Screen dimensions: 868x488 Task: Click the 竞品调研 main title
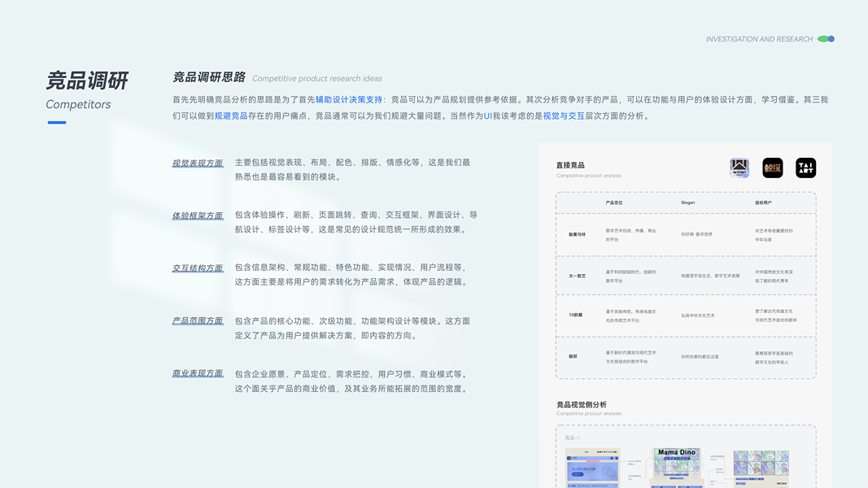coord(87,81)
